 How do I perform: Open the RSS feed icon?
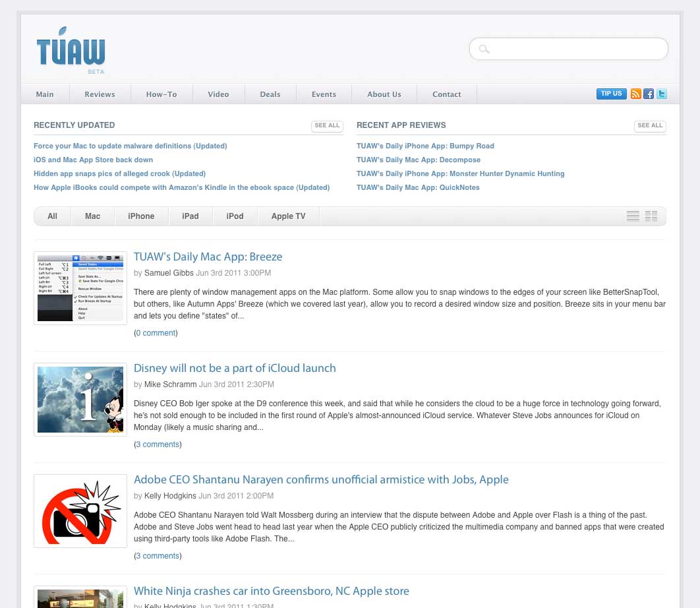pos(635,94)
